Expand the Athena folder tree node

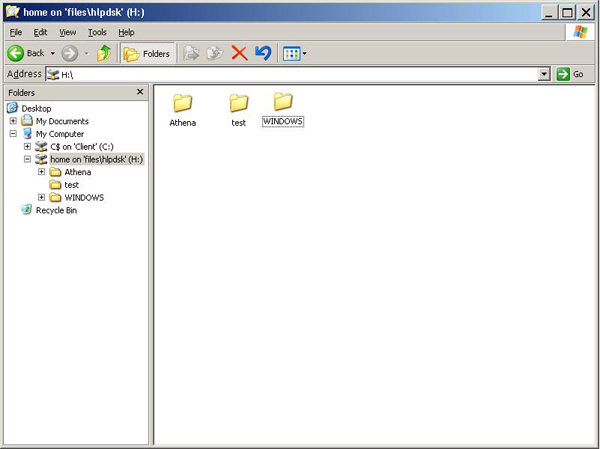click(41, 171)
